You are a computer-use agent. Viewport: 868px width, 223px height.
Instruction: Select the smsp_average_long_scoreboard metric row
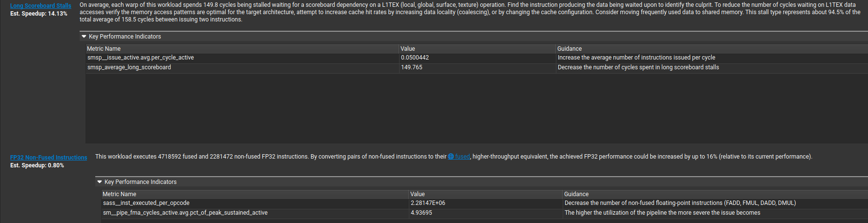(x=129, y=67)
